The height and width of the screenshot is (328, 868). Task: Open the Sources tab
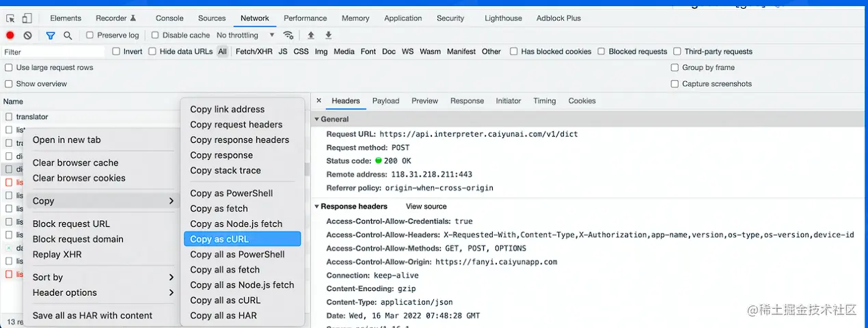pos(212,18)
